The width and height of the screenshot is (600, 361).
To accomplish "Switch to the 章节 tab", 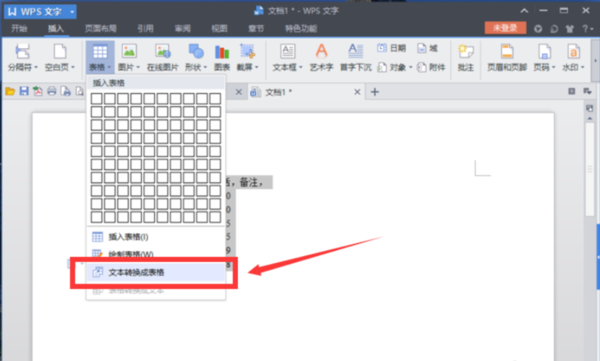I will point(256,28).
